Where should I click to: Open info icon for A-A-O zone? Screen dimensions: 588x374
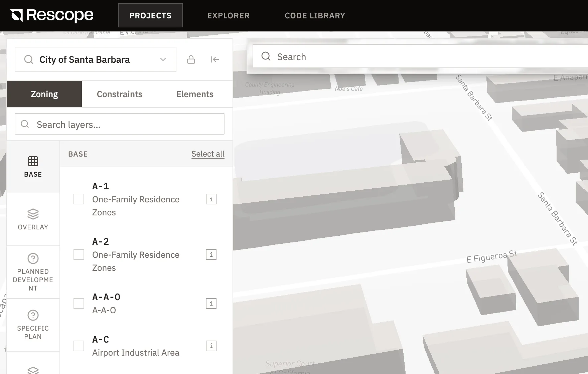click(x=211, y=304)
